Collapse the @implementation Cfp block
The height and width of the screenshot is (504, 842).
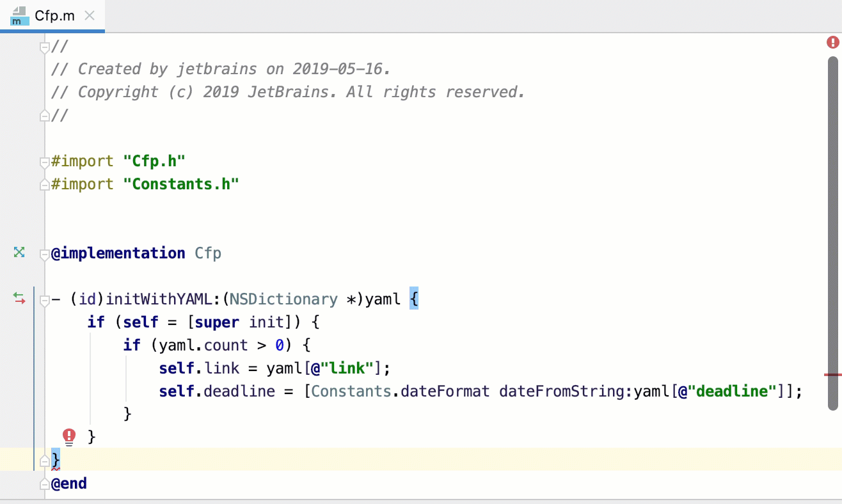coord(45,254)
